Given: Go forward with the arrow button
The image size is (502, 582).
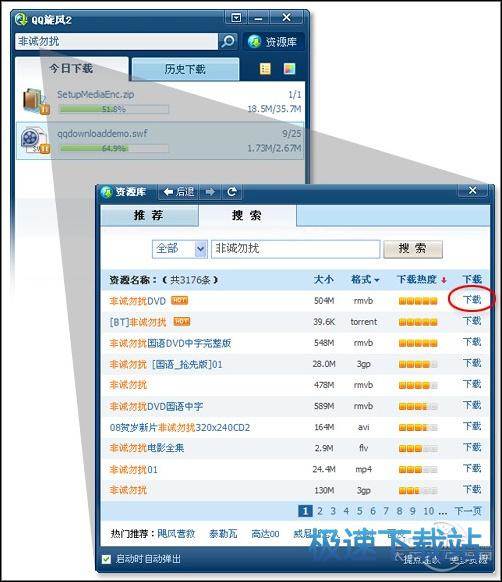Looking at the screenshot, I should tap(210, 192).
